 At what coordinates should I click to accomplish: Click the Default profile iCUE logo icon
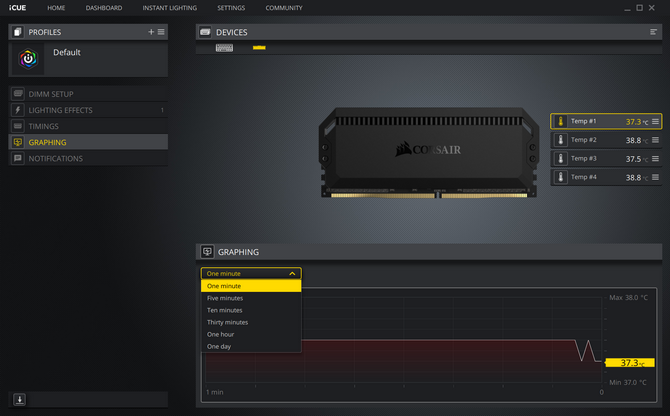tap(28, 59)
